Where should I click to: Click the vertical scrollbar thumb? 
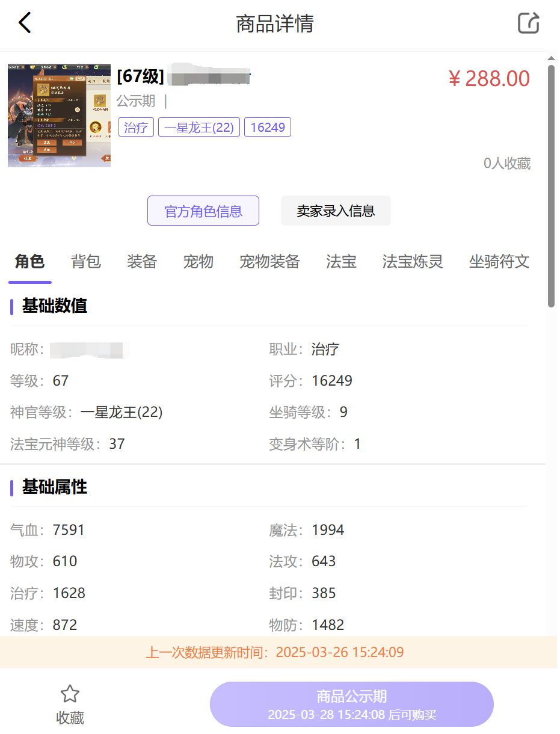click(551, 186)
